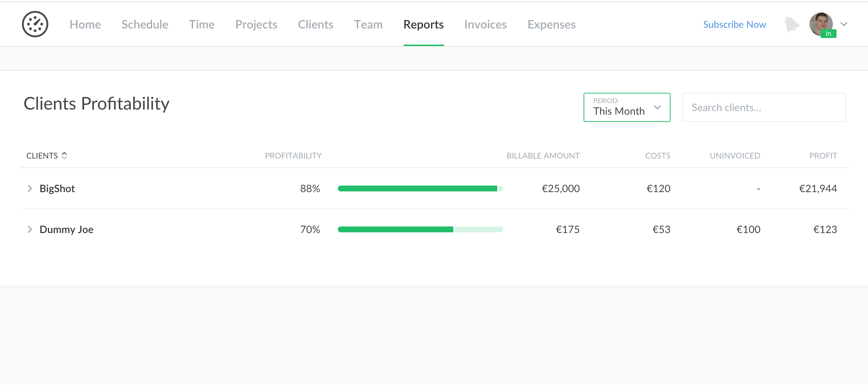Open the Time tab
The width and height of the screenshot is (868, 385).
coord(201,24)
